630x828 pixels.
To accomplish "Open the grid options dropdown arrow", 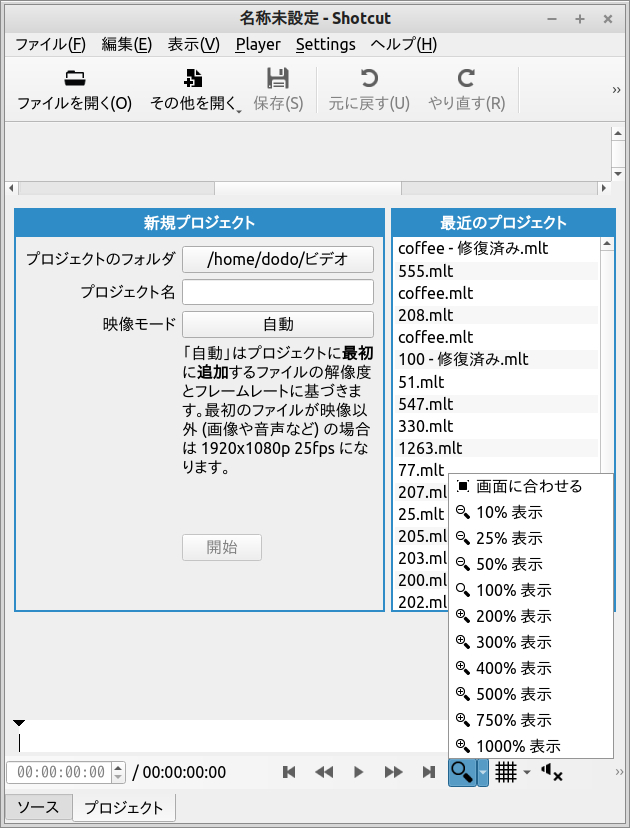I will point(526,773).
